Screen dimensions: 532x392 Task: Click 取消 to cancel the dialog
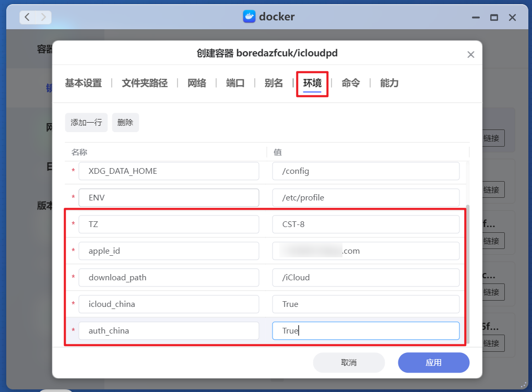pos(348,362)
